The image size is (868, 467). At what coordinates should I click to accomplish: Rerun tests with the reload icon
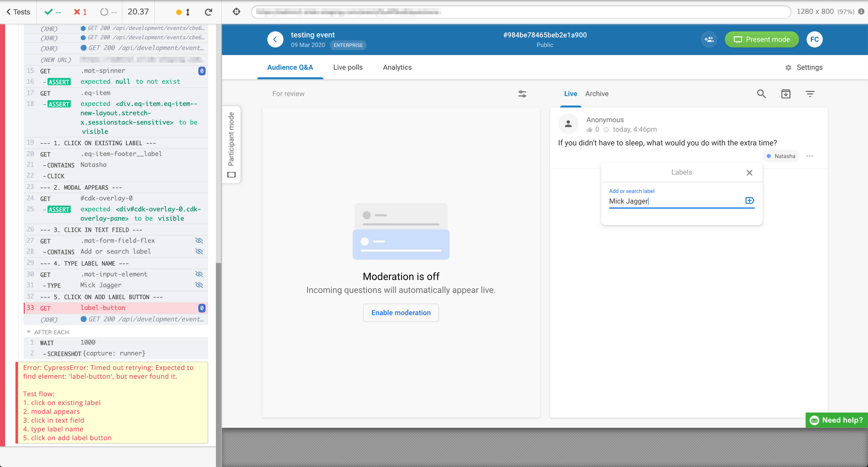click(x=209, y=12)
